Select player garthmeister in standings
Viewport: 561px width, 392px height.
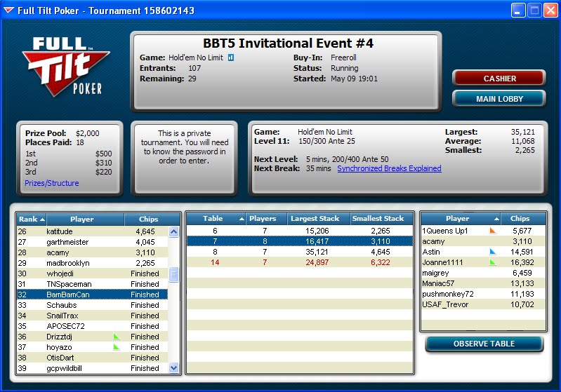pos(92,242)
